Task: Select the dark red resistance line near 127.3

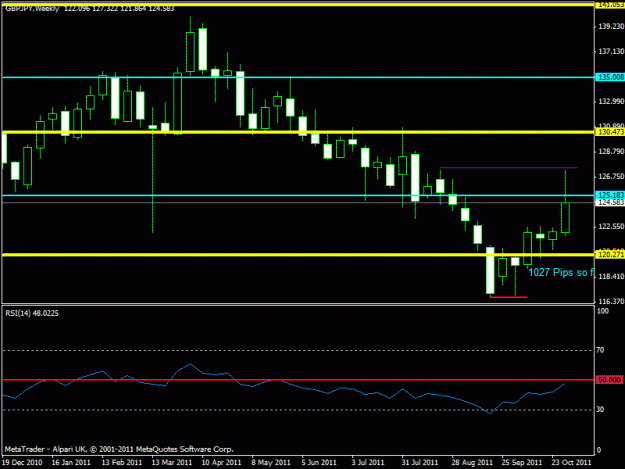Action: click(x=509, y=168)
